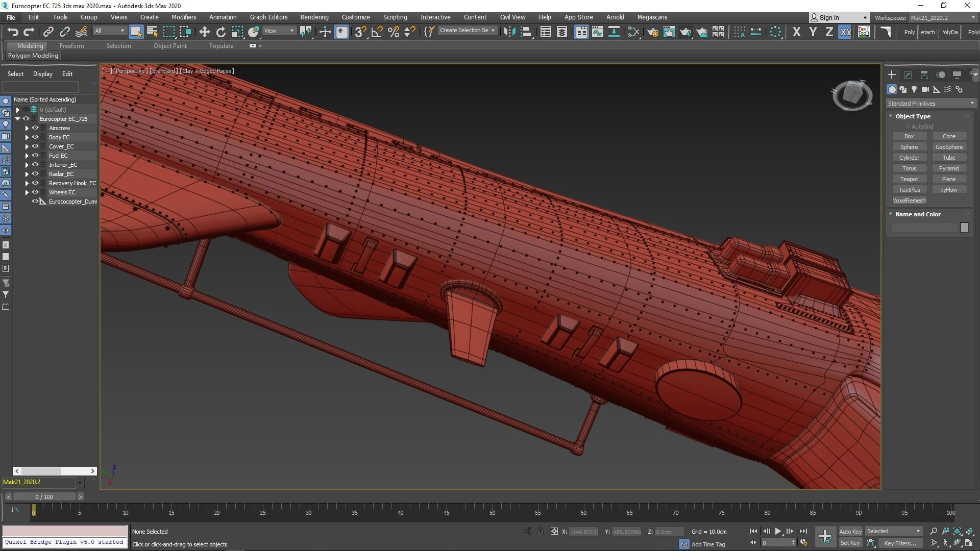Hide the Body EC layer

coord(35,137)
